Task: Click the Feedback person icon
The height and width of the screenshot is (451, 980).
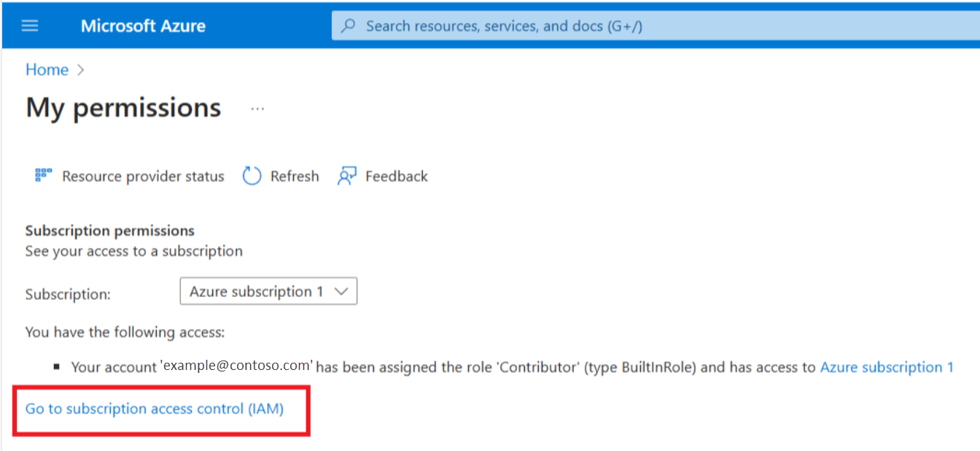Action: click(347, 176)
